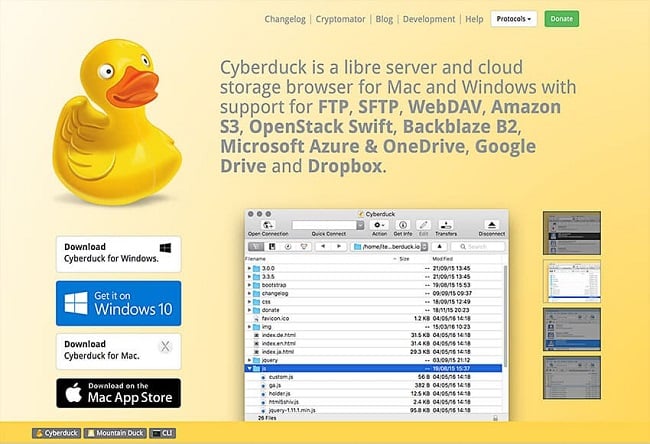
Task: Click the Search field in the browser
Action: tap(478, 247)
